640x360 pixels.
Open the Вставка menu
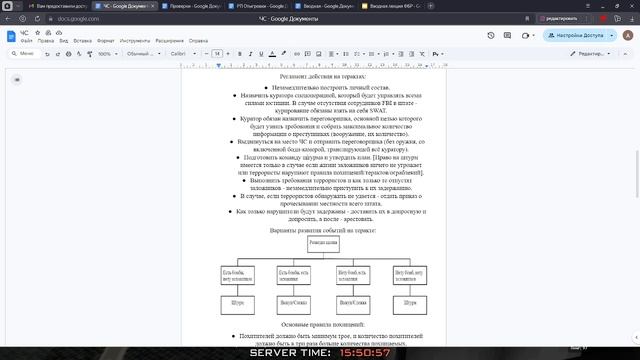[82, 41]
